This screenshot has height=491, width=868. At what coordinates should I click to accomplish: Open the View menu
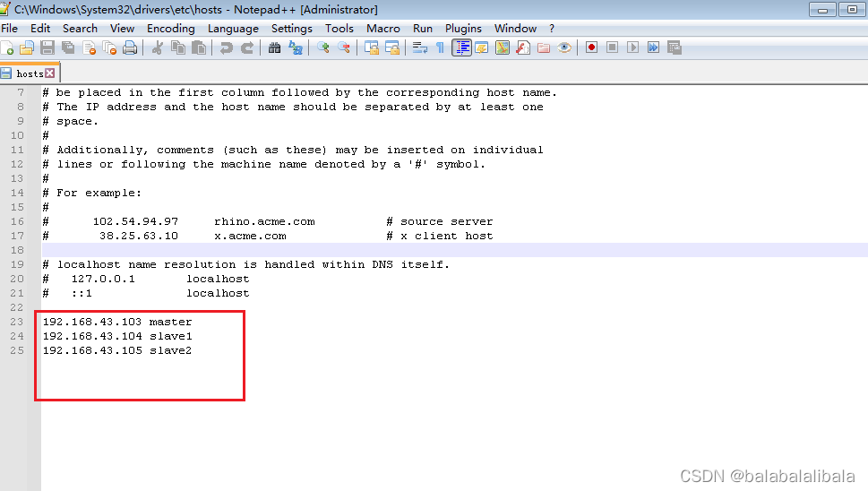click(x=123, y=29)
